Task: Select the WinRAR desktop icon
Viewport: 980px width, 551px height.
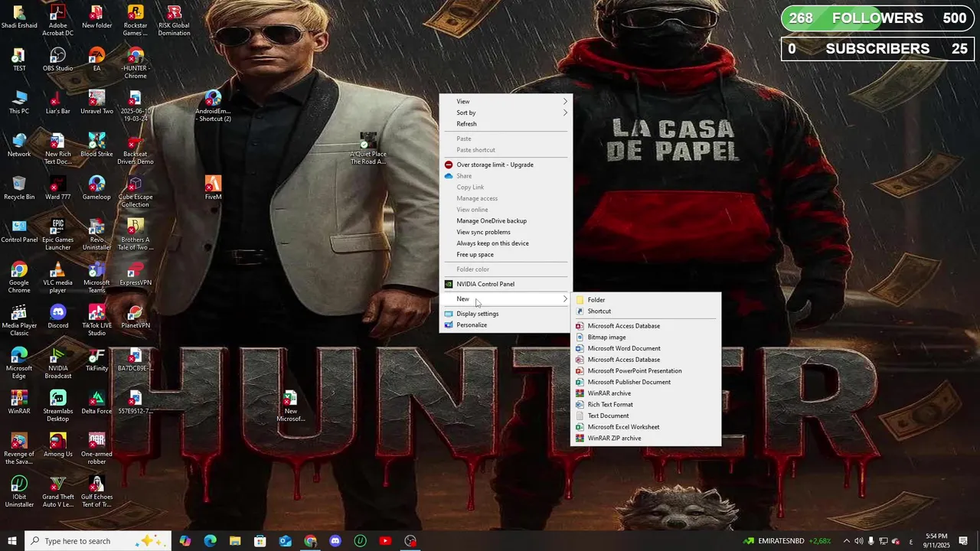Action: 19,403
